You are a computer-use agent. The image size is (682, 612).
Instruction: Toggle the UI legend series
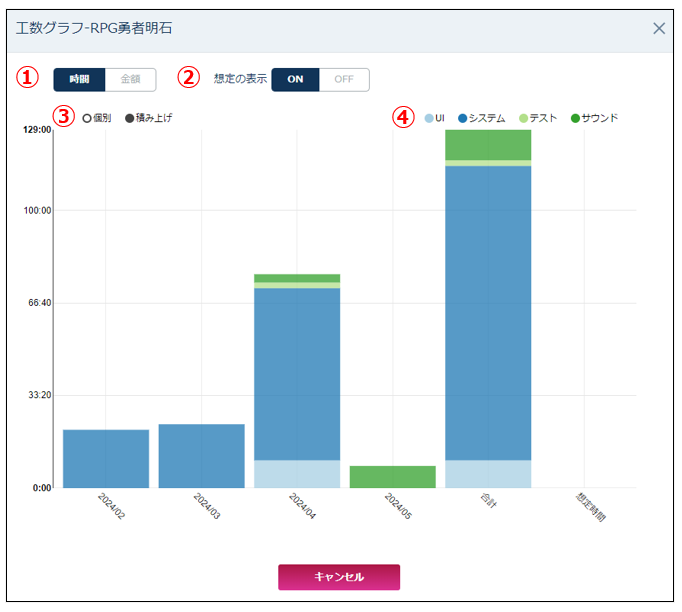pos(435,118)
